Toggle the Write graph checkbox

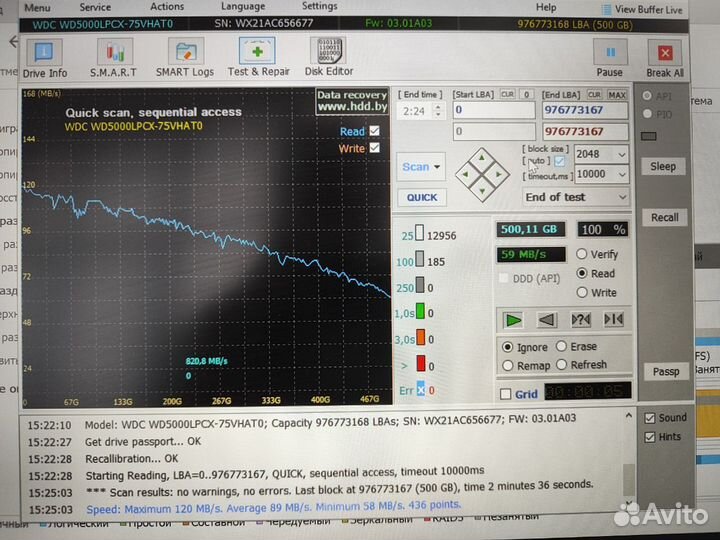coord(375,148)
